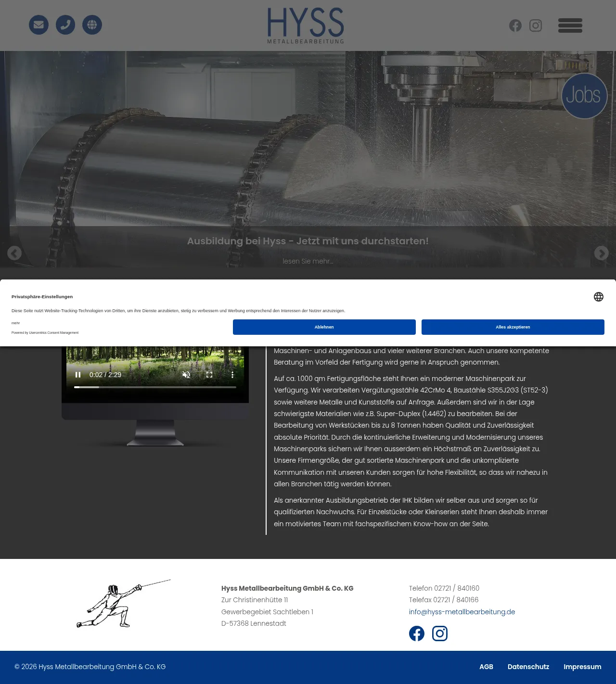Go to previous slide arrow
Viewport: 616px width, 684px height.
point(14,253)
